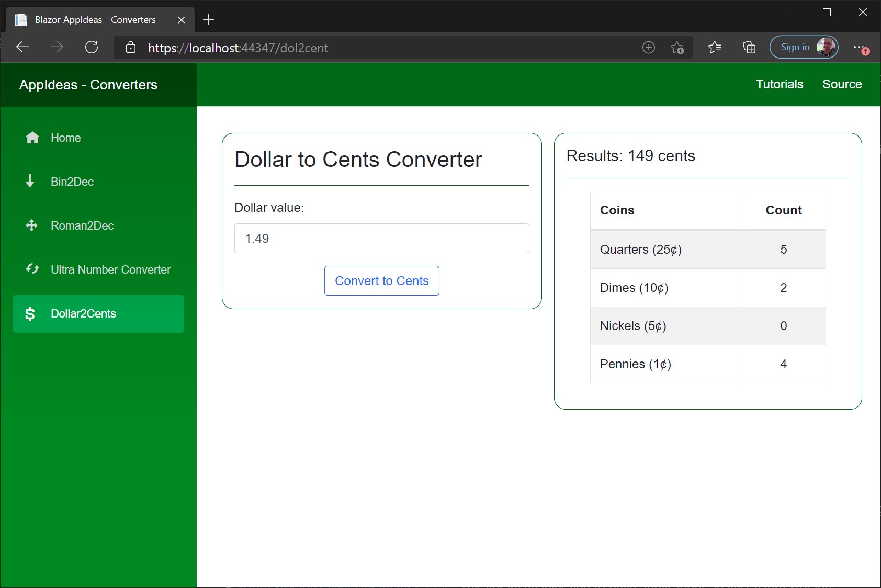
Task: Click the refresh icon next to Ultra Number Converter
Action: (31, 269)
